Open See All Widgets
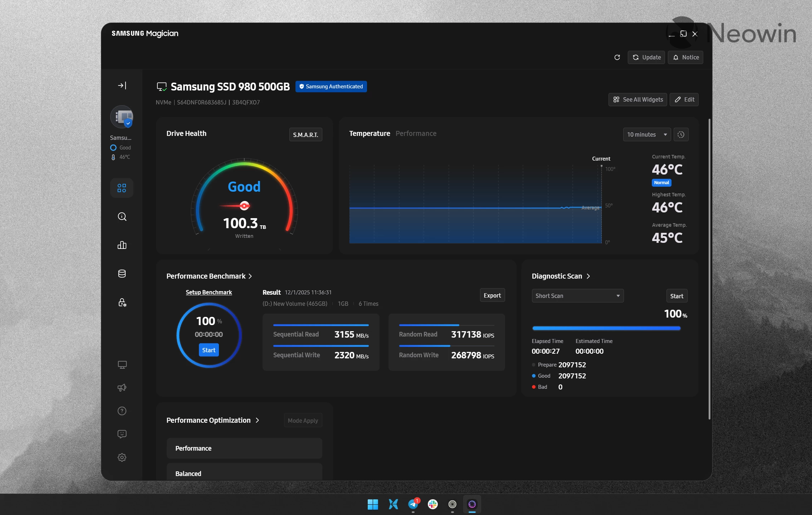This screenshot has height=515, width=812. point(637,99)
